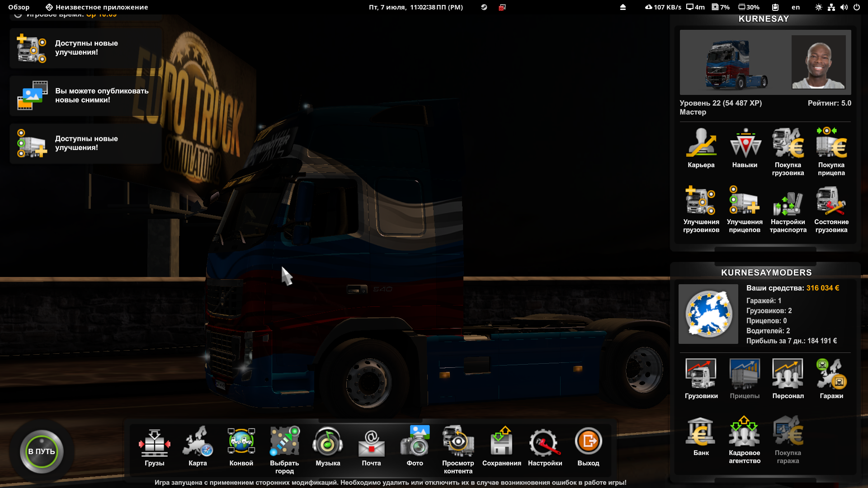This screenshot has width=868, height=488.
Task: Open the Банк loans icon
Action: point(701,432)
